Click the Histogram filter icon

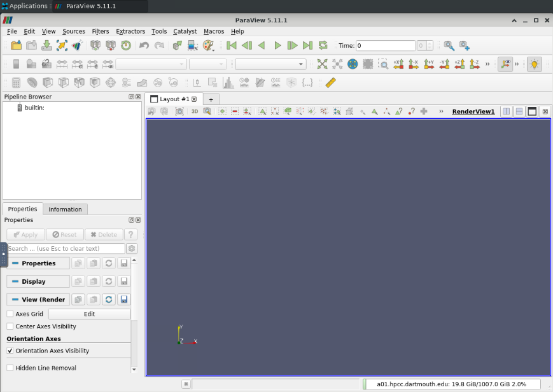click(228, 83)
